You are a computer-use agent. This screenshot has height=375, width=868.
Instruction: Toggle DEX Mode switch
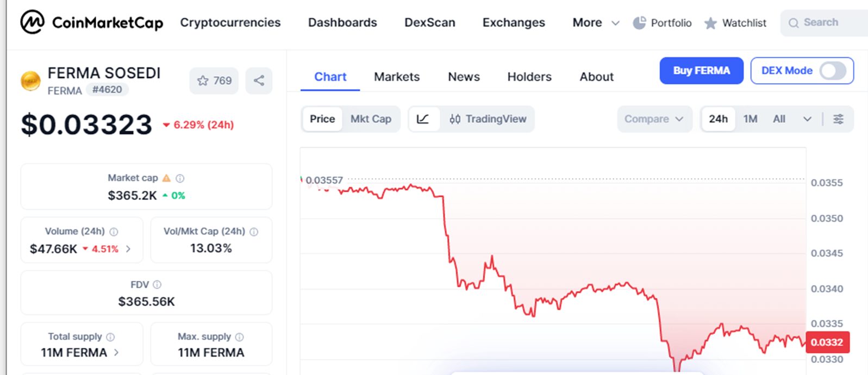coord(833,71)
